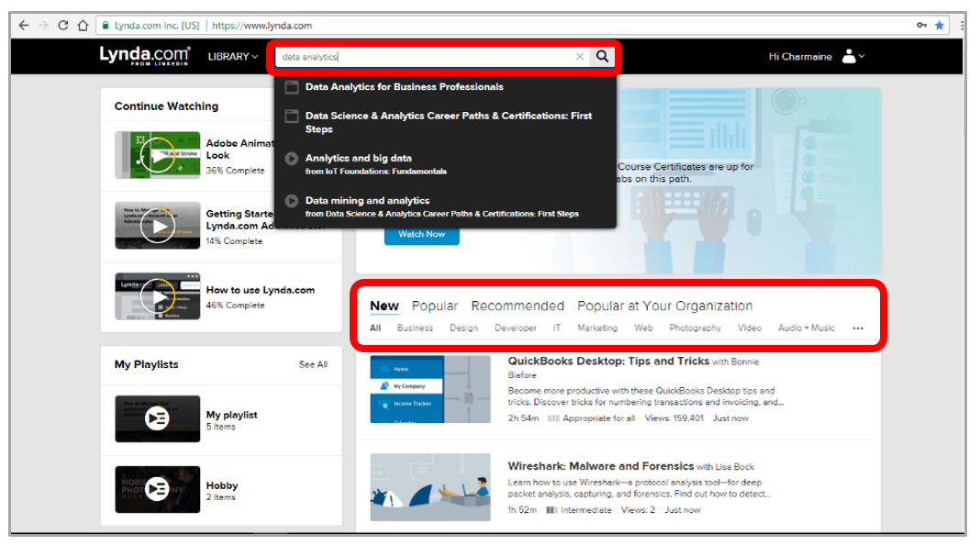Screen dimensions: 980x545
Task: Filter by Web category
Action: [x=644, y=328]
